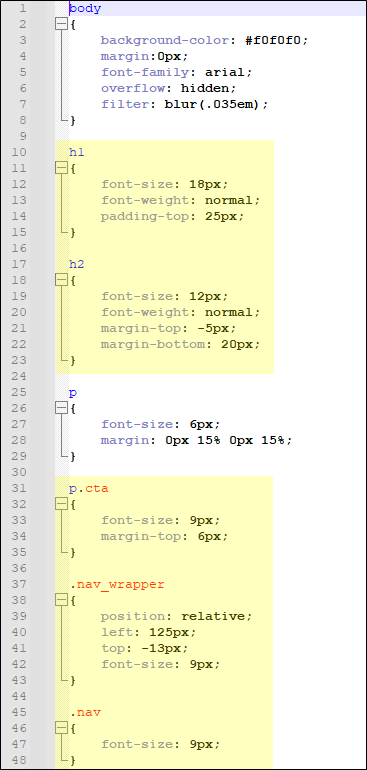This screenshot has height=770, width=367.
Task: Collapse the h1 block fold marker
Action: point(61,168)
